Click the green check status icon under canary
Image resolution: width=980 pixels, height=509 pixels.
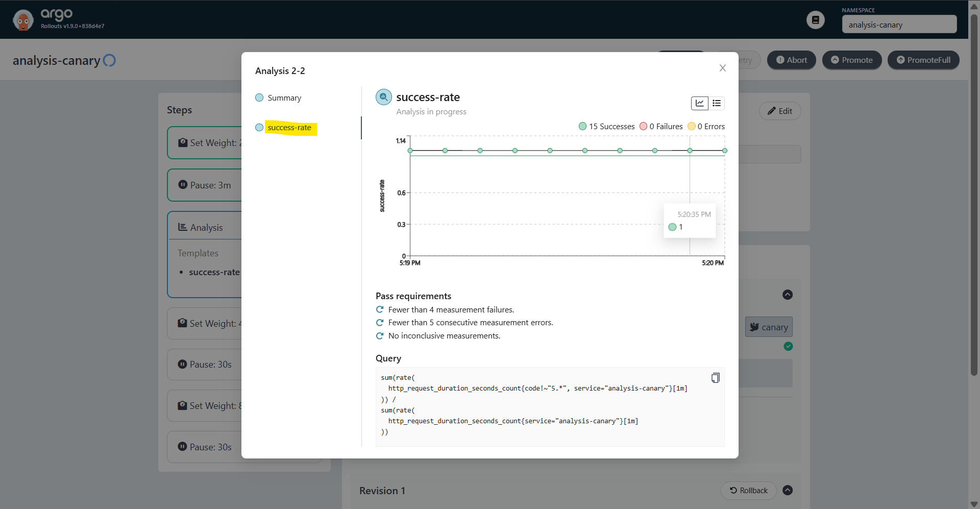(788, 346)
